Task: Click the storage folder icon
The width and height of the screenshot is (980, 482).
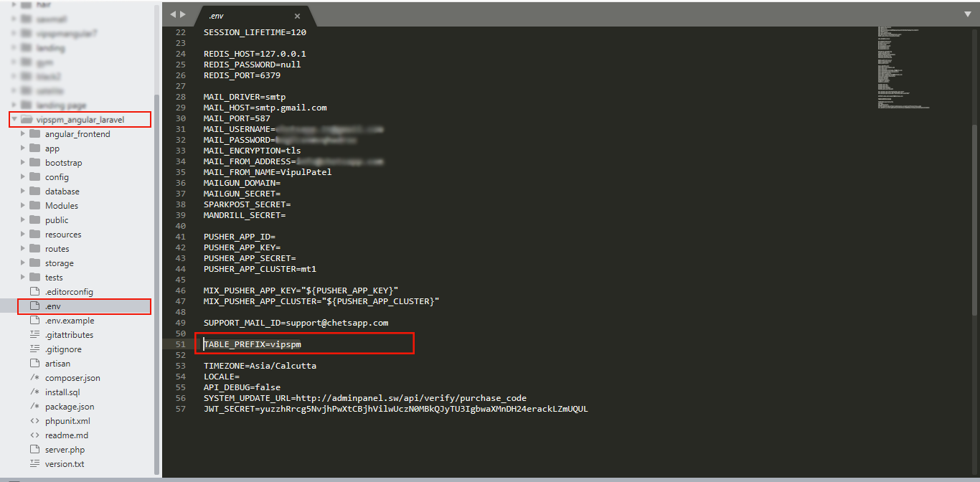Action: [34, 263]
